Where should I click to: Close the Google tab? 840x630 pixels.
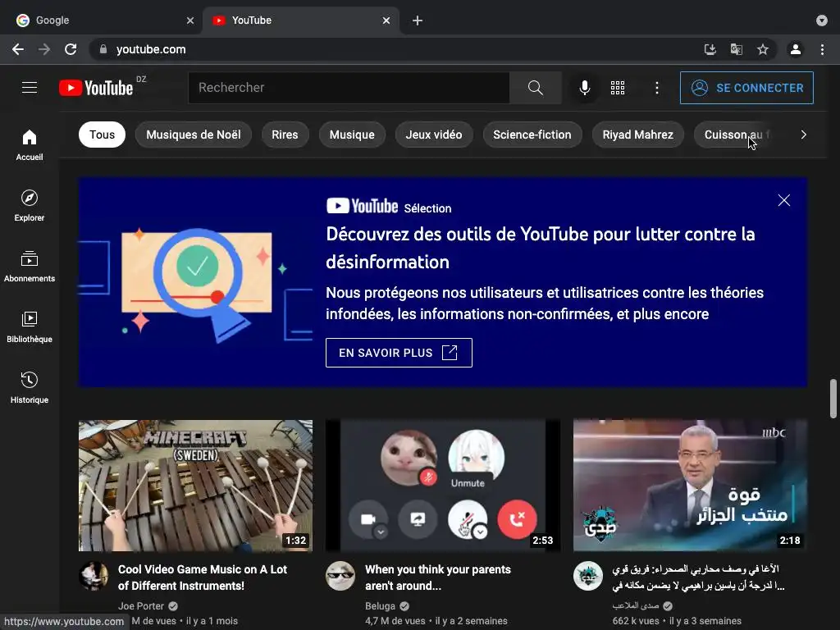click(190, 21)
